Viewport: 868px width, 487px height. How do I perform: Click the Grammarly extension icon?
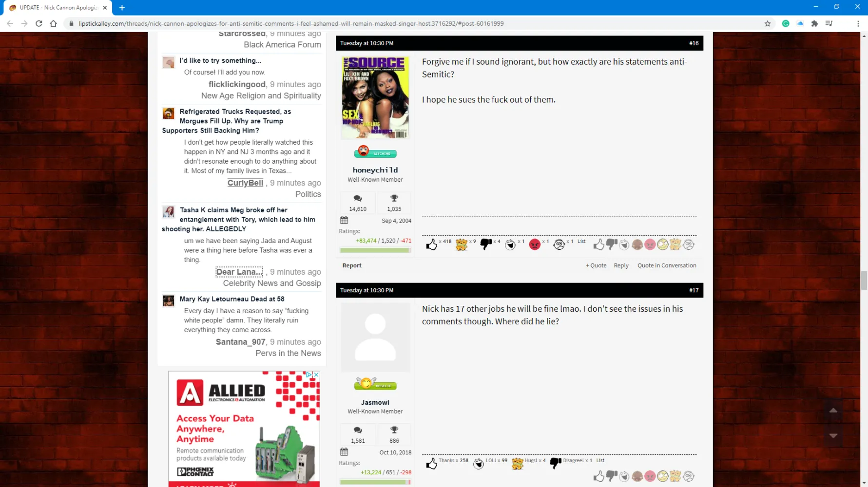(786, 23)
